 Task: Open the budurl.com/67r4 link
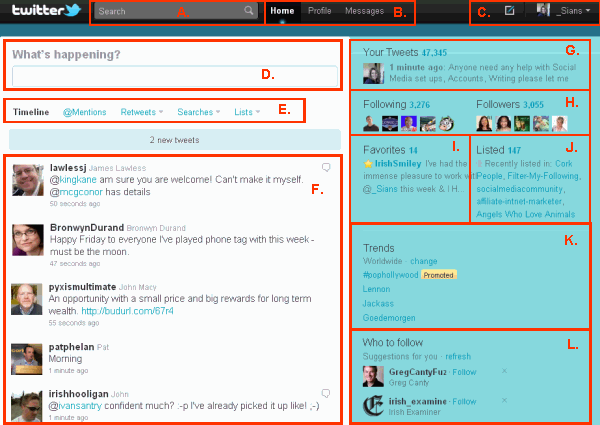127,311
